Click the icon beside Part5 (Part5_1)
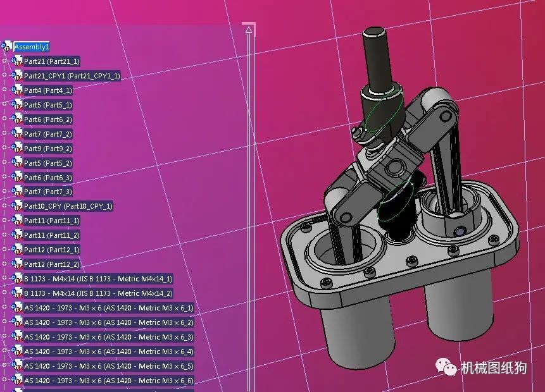545x392 pixels. coord(16,104)
